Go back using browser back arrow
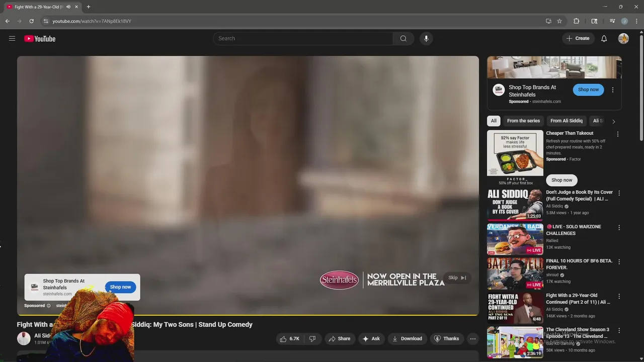This screenshot has width=644, height=362. [x=8, y=21]
